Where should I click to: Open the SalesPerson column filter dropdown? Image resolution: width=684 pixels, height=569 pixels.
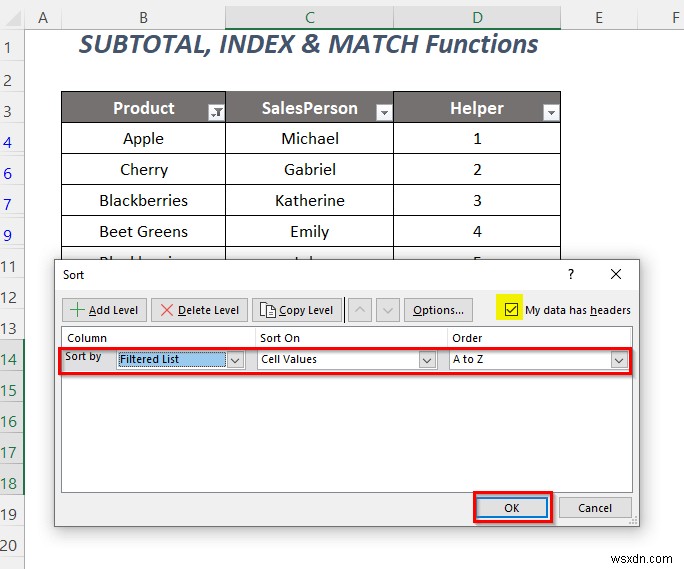(384, 113)
